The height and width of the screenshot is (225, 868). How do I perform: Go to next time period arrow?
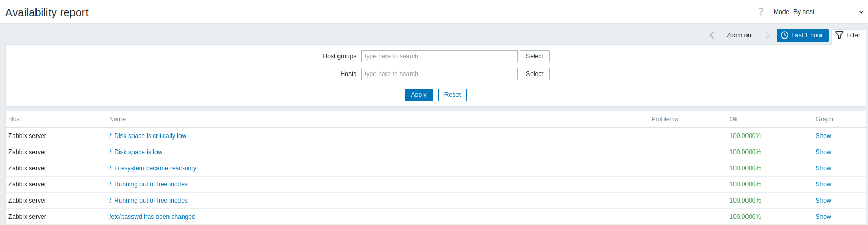[768, 35]
